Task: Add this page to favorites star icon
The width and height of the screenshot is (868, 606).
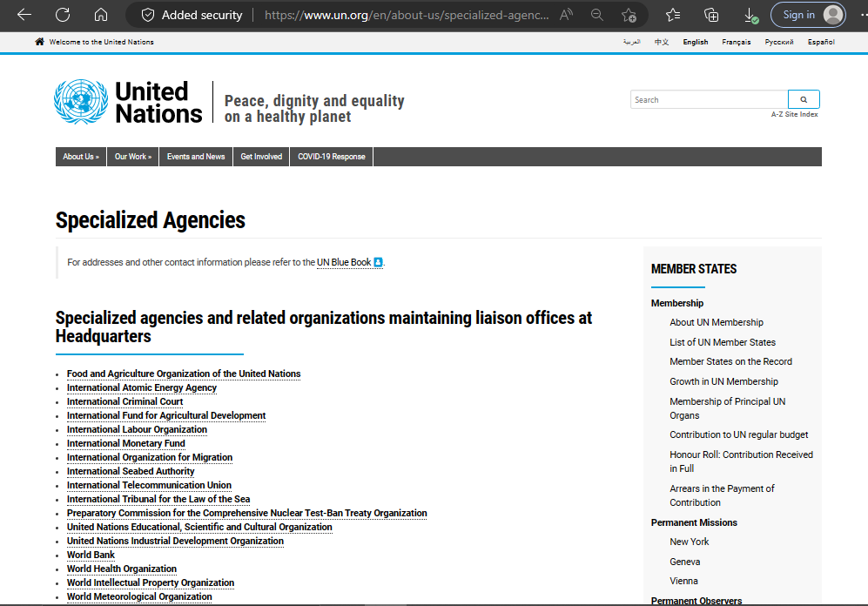Action: point(629,15)
